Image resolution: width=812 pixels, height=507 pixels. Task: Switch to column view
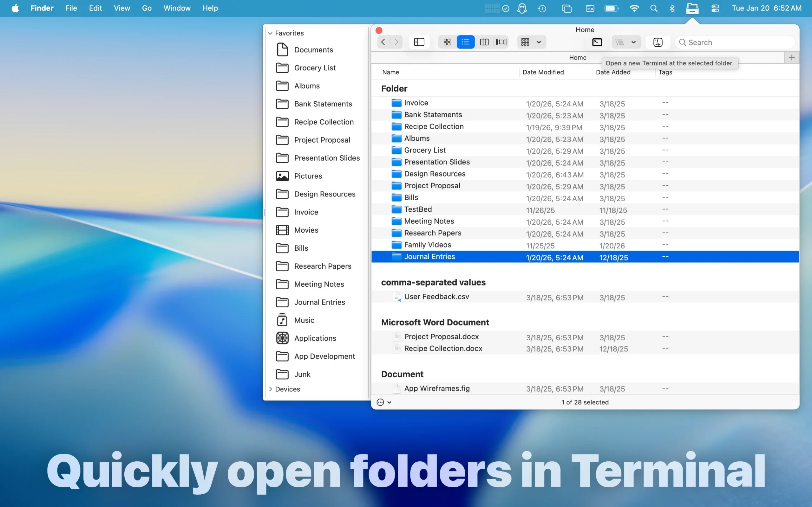[484, 42]
